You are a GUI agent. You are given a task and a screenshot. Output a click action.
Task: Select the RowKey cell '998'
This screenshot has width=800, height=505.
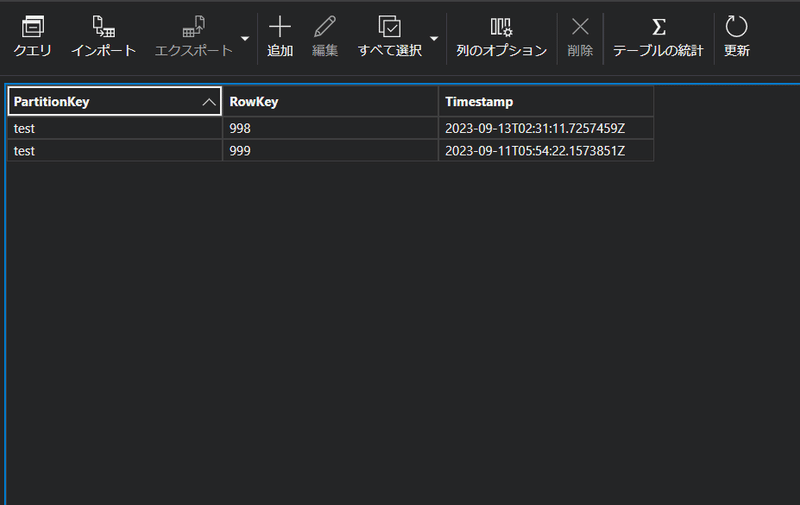pyautogui.click(x=331, y=128)
